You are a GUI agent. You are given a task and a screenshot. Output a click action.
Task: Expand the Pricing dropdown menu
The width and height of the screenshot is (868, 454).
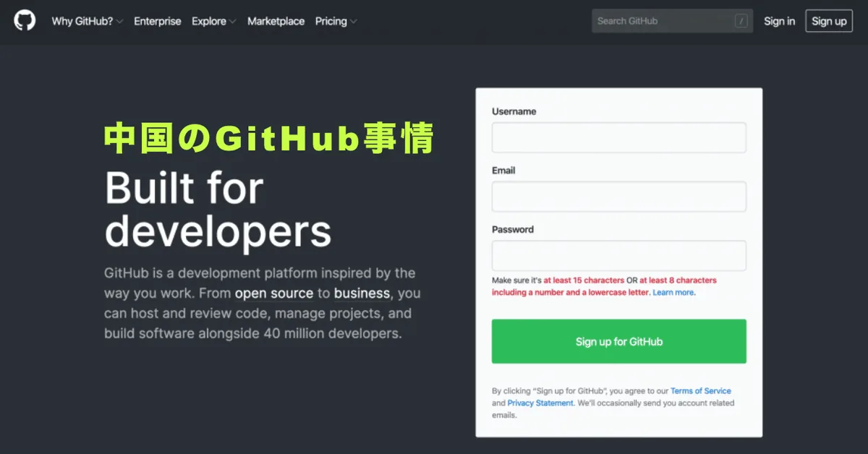tap(336, 21)
